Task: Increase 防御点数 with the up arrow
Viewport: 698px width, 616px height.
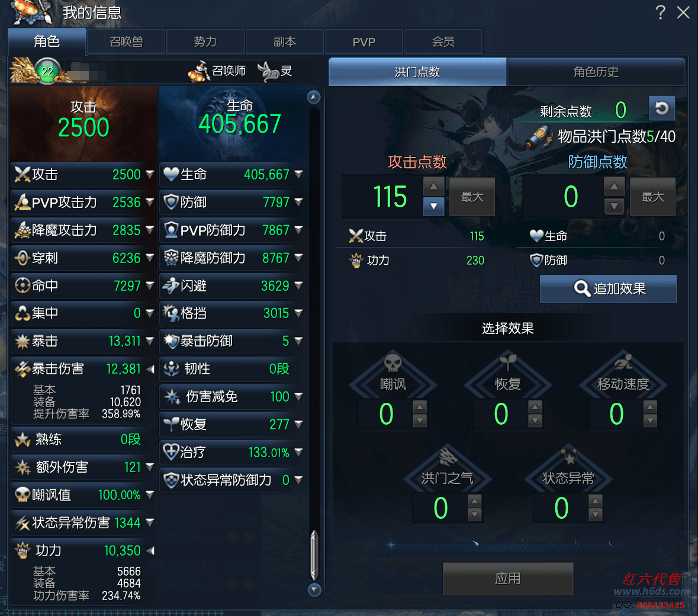Action: 614,187
